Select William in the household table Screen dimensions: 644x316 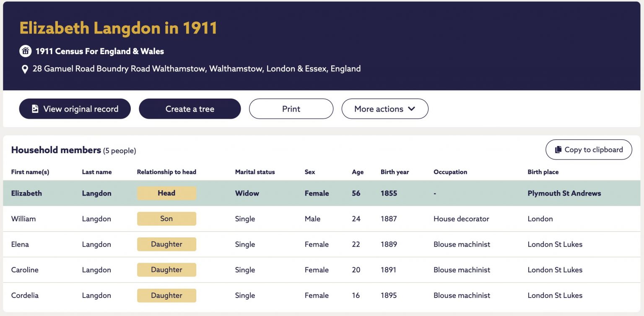23,219
